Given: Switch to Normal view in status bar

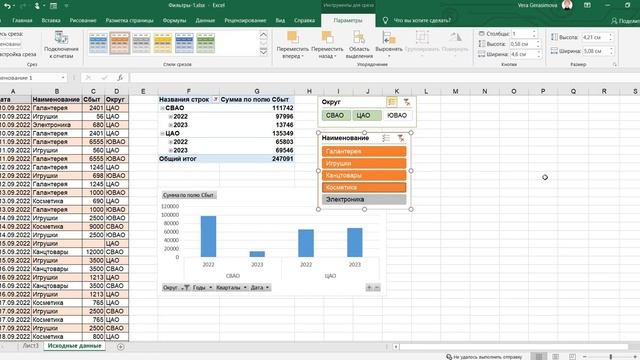Looking at the screenshot, I should pos(539,357).
